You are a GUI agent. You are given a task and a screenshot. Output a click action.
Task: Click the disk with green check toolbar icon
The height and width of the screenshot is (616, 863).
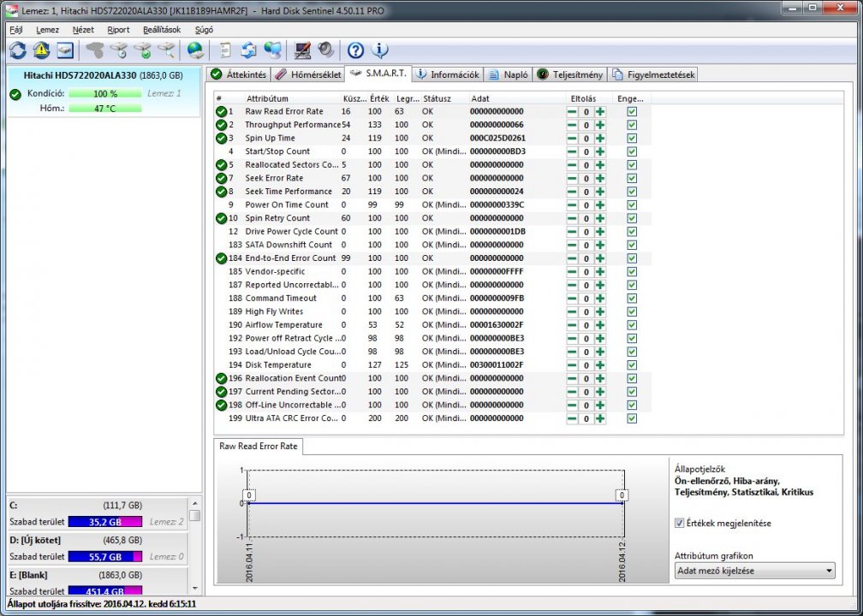pyautogui.click(x=142, y=50)
